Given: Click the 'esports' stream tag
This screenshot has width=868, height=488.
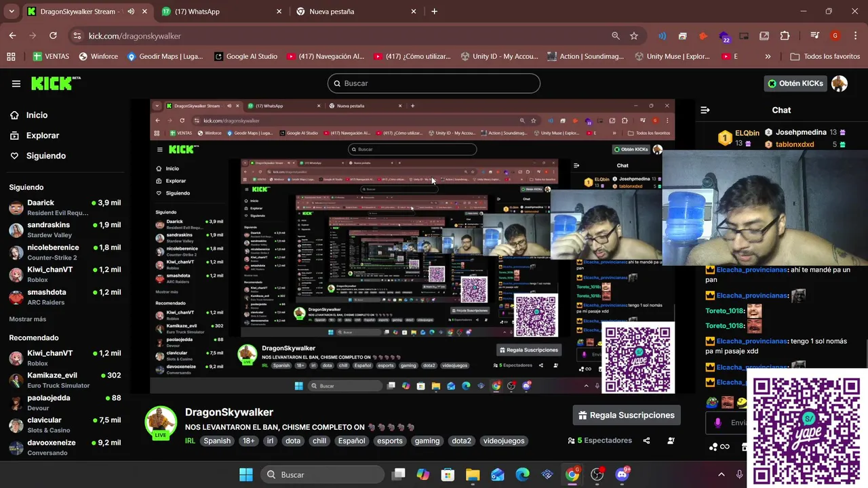Looking at the screenshot, I should pos(390,441).
